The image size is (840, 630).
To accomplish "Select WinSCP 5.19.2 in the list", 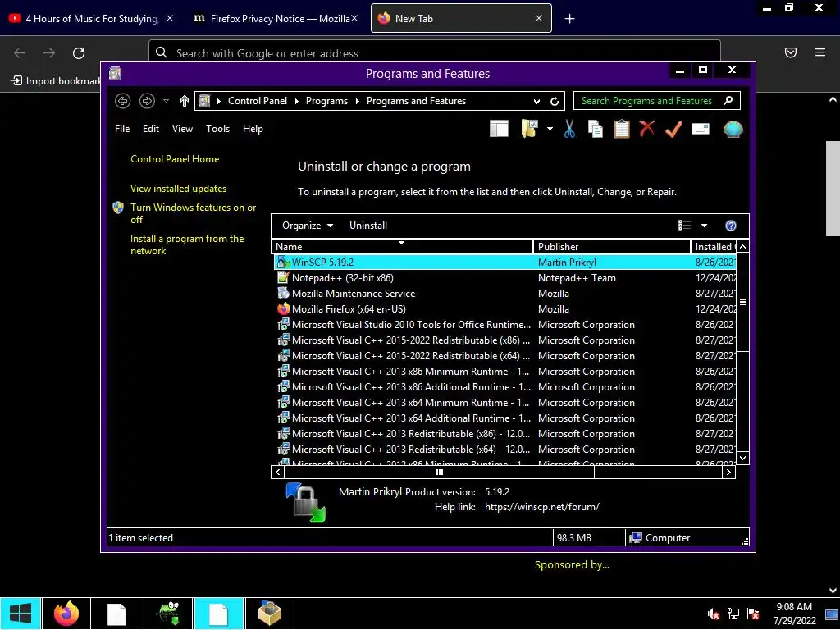I will (504, 262).
